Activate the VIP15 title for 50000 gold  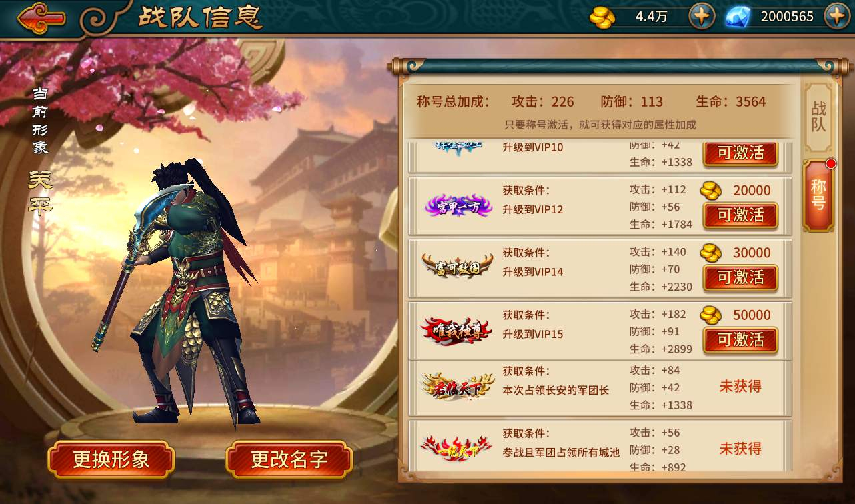coord(740,340)
